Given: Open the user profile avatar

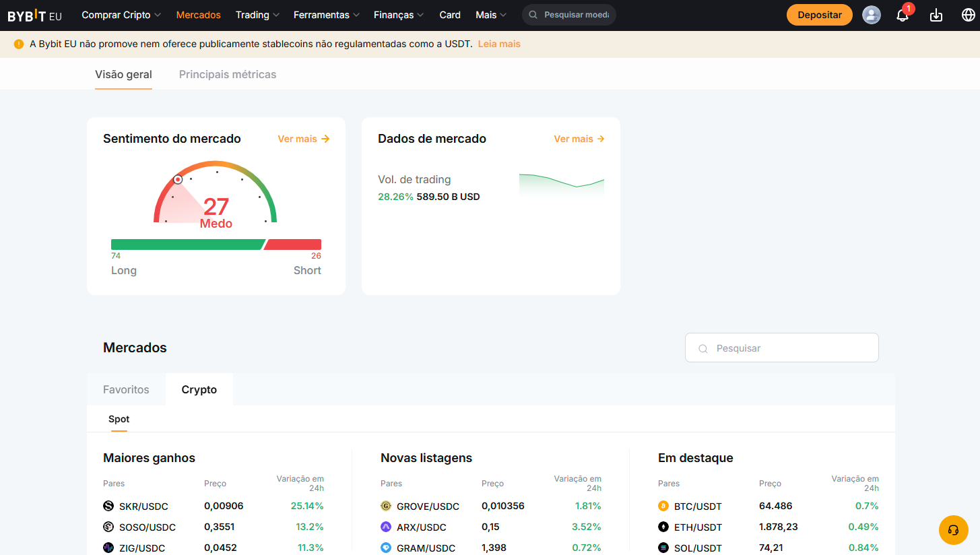Looking at the screenshot, I should (872, 15).
